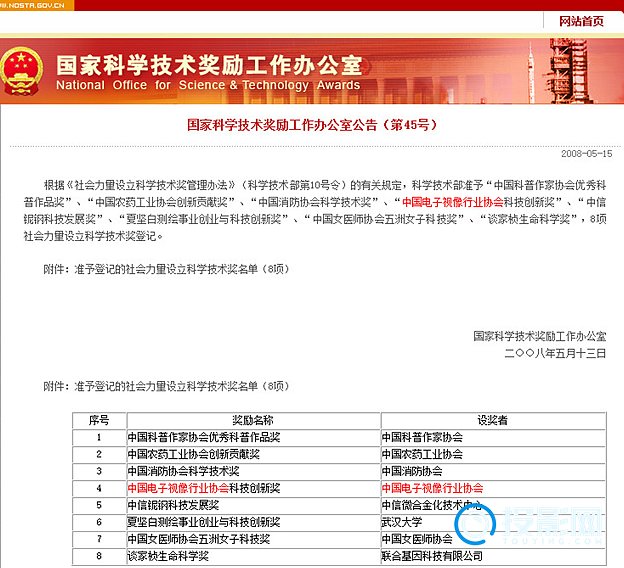The height and width of the screenshot is (568, 624).
Task: Click the circular 投影网 watermark logo
Action: pyautogui.click(x=476, y=525)
